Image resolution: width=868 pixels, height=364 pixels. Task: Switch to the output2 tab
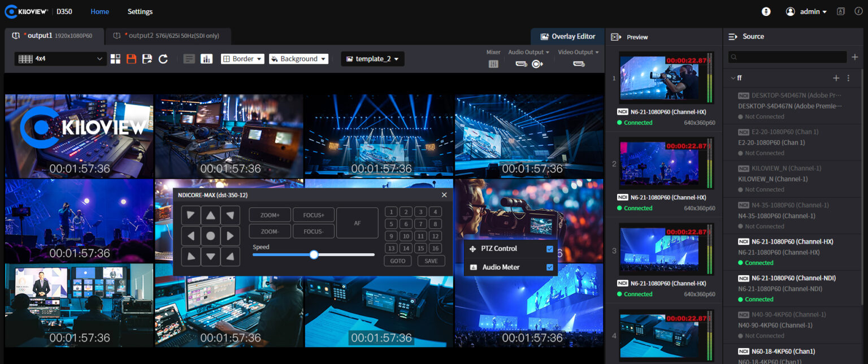(168, 36)
